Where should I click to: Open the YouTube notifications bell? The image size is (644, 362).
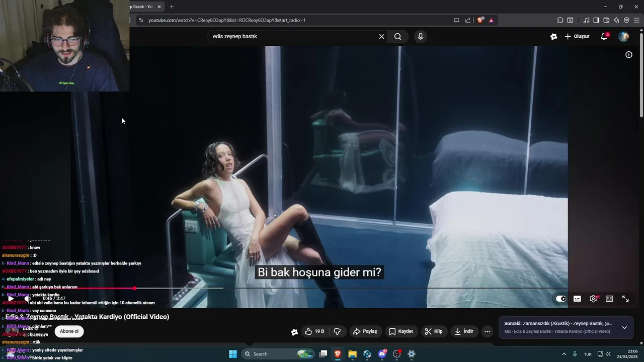(x=604, y=36)
